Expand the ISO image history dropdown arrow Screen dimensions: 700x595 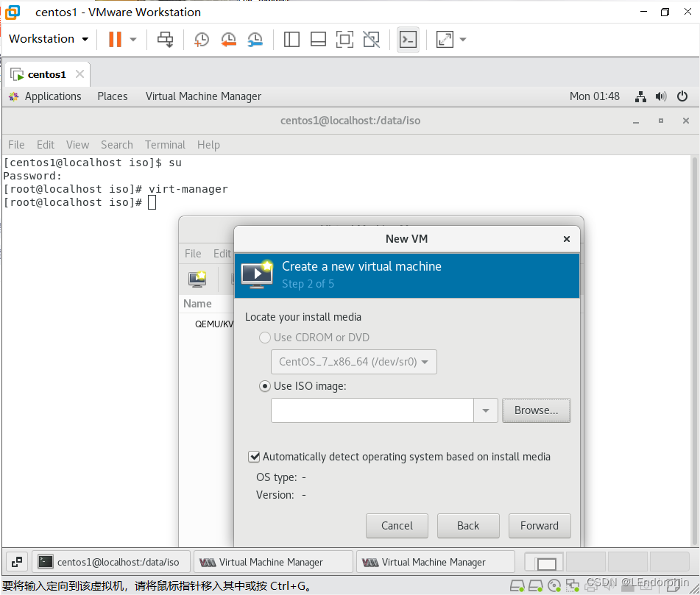tap(486, 410)
